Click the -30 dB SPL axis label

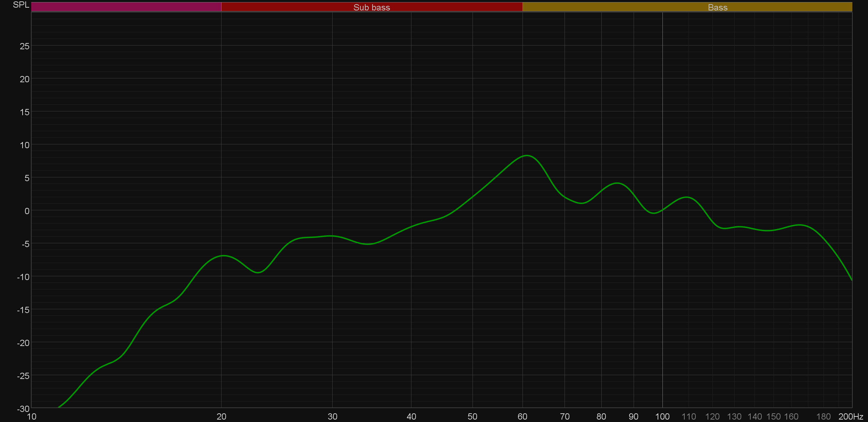click(23, 409)
